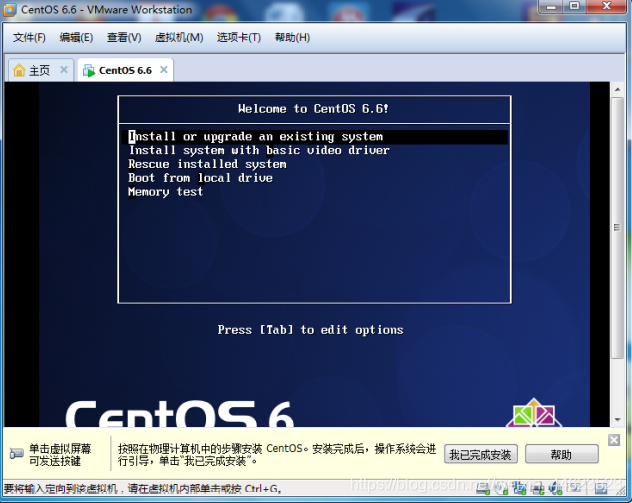Open the 查看(V) menu
Screen dimensions: 632x503
(124, 37)
